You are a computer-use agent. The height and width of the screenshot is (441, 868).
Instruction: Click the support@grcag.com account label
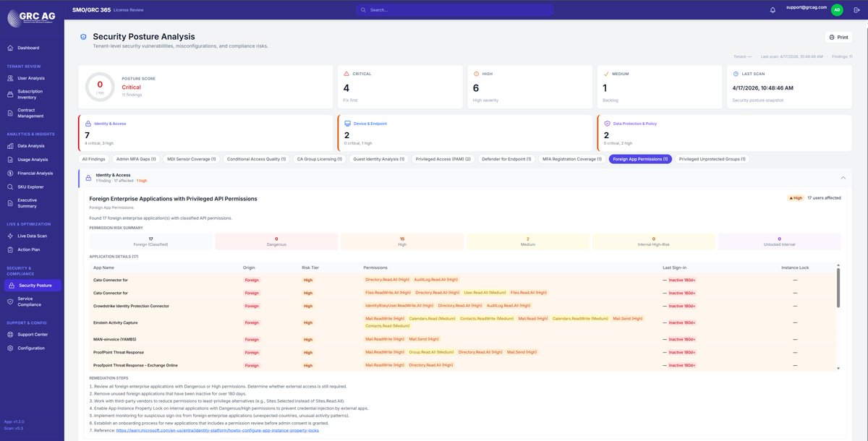tap(807, 7)
